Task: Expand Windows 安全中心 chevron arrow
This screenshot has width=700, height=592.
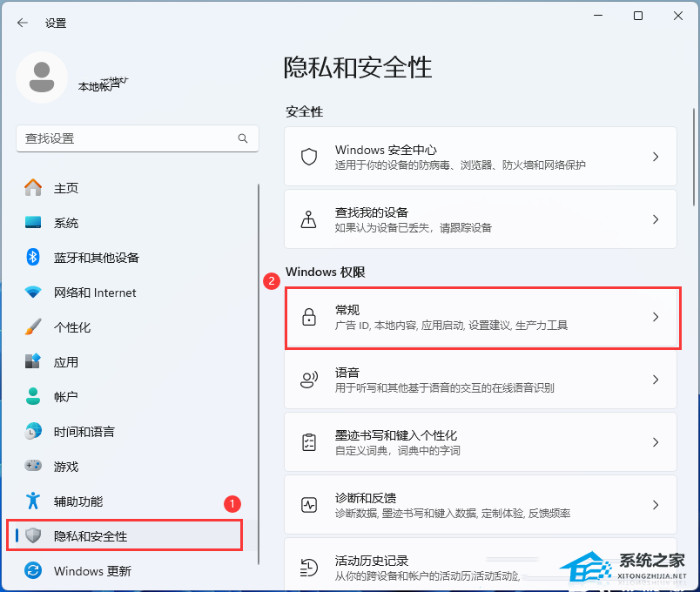Action: tap(656, 157)
